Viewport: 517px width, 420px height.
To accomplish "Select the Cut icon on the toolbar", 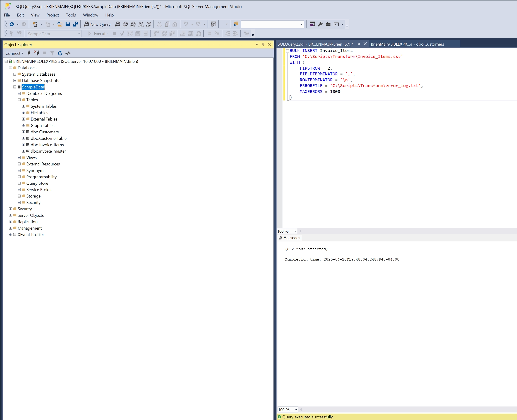I will [x=159, y=24].
